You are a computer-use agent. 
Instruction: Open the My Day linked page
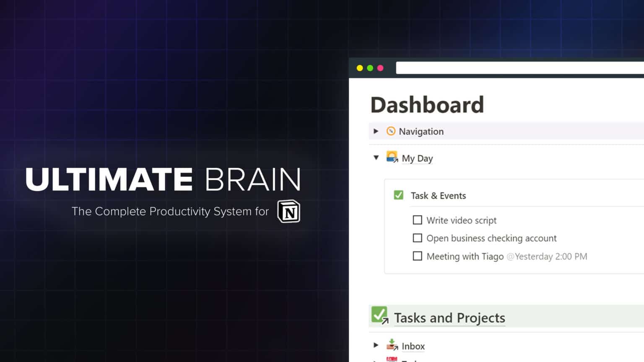[x=417, y=158]
